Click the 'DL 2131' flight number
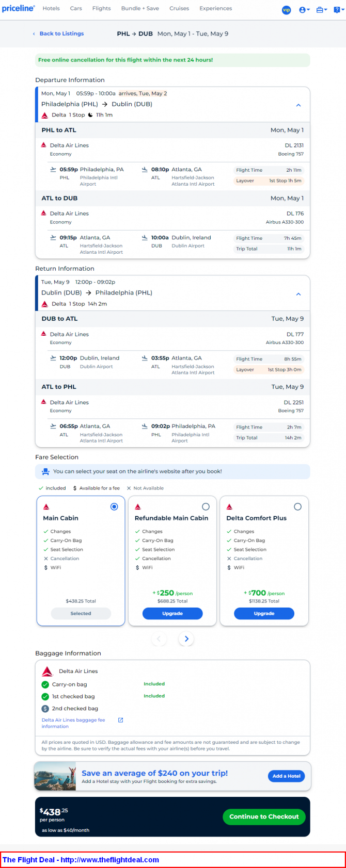The image size is (346, 868). 294,145
